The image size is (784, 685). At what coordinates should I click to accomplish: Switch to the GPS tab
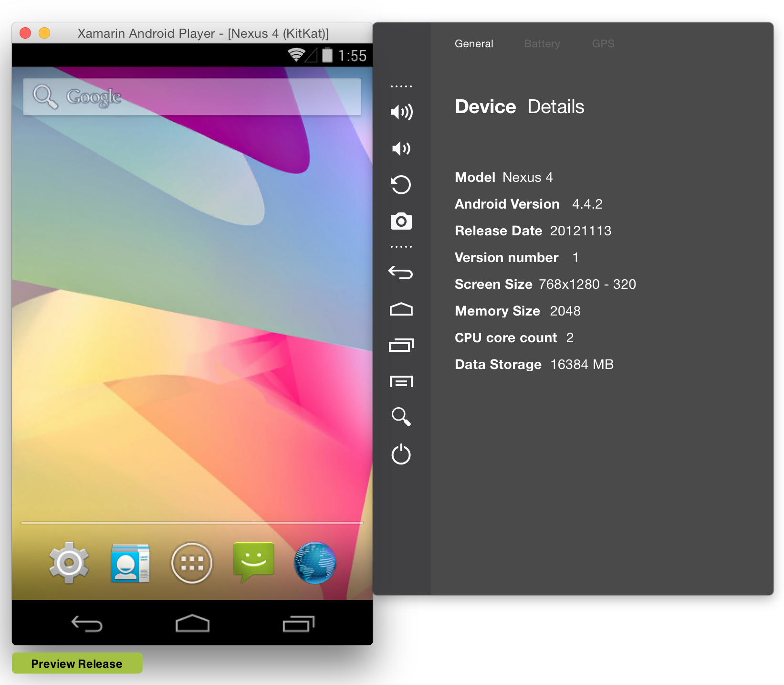[603, 43]
